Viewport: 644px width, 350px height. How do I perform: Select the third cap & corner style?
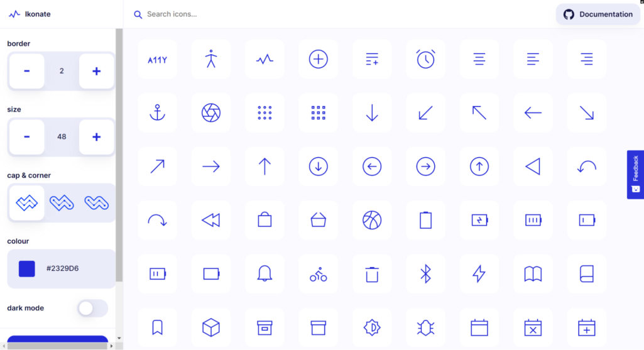[x=96, y=203]
